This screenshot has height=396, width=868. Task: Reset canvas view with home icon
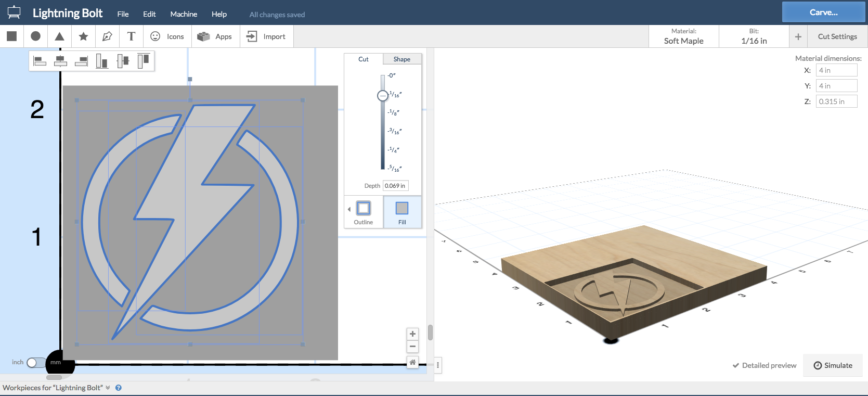point(412,362)
